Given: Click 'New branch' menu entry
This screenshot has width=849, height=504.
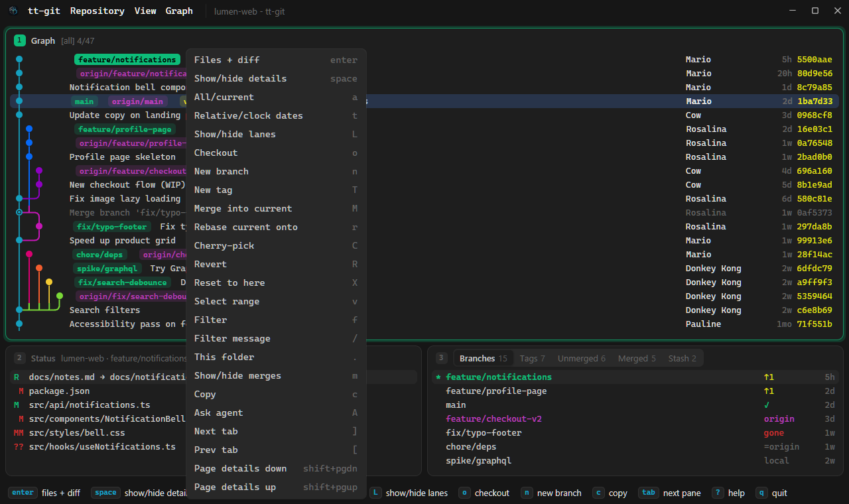Looking at the screenshot, I should click(276, 171).
